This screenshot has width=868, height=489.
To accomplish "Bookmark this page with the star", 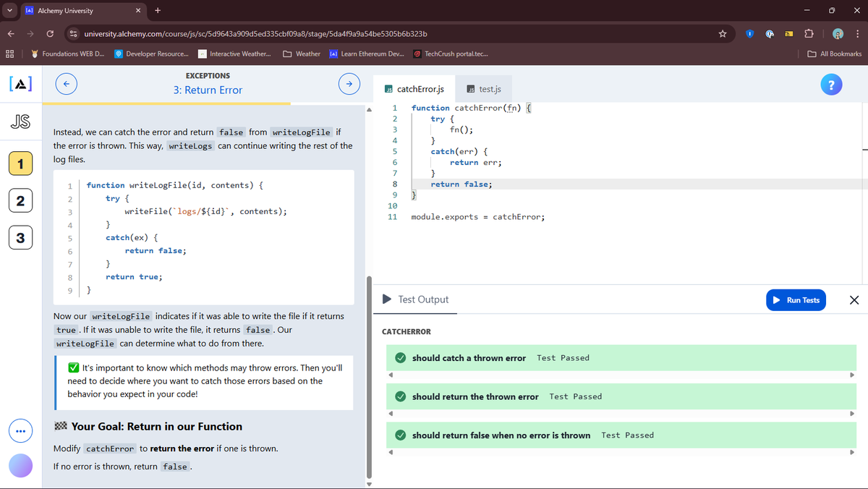I will (x=722, y=33).
